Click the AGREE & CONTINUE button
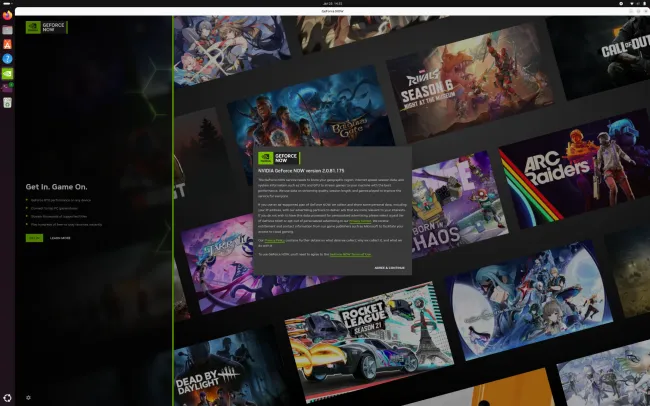The image size is (650, 406). click(389, 268)
